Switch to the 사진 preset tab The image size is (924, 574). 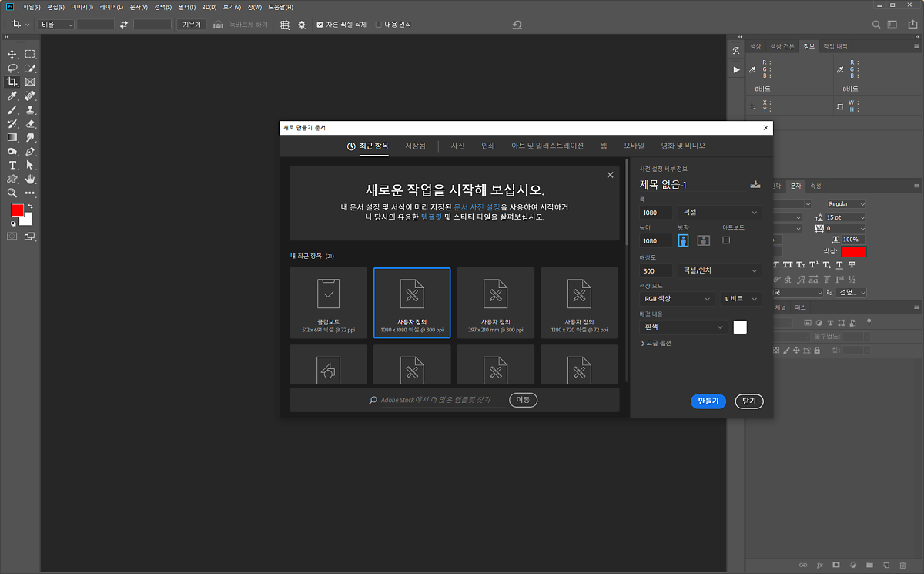pyautogui.click(x=458, y=146)
